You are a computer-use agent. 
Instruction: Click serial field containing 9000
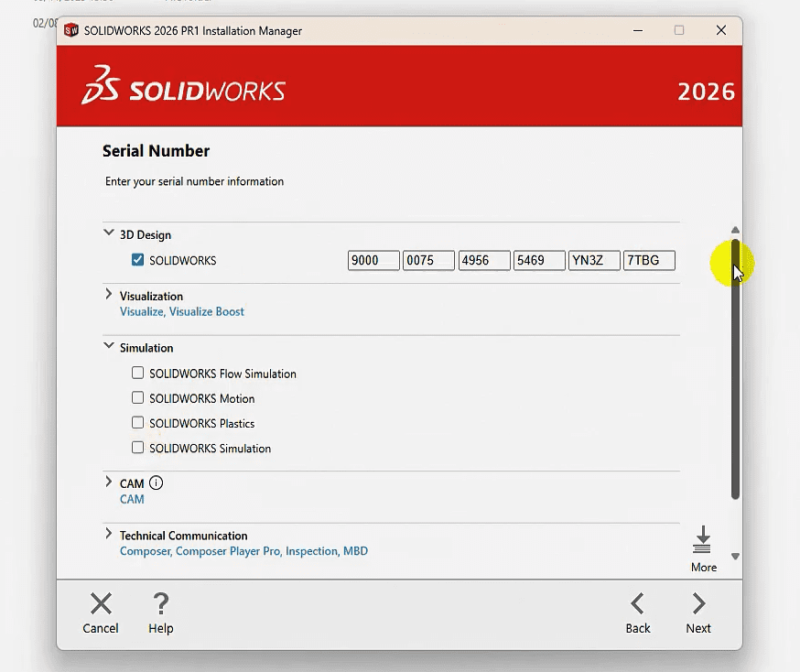point(373,260)
